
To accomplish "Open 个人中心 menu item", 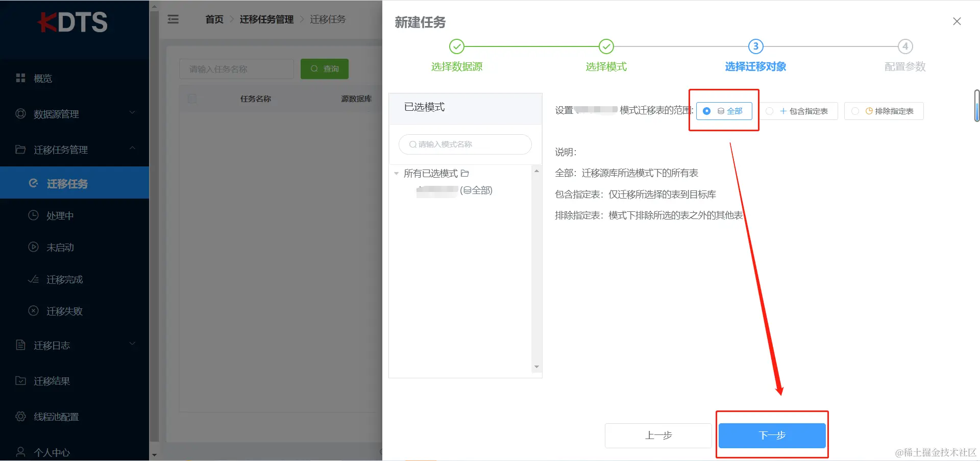I will 75,452.
